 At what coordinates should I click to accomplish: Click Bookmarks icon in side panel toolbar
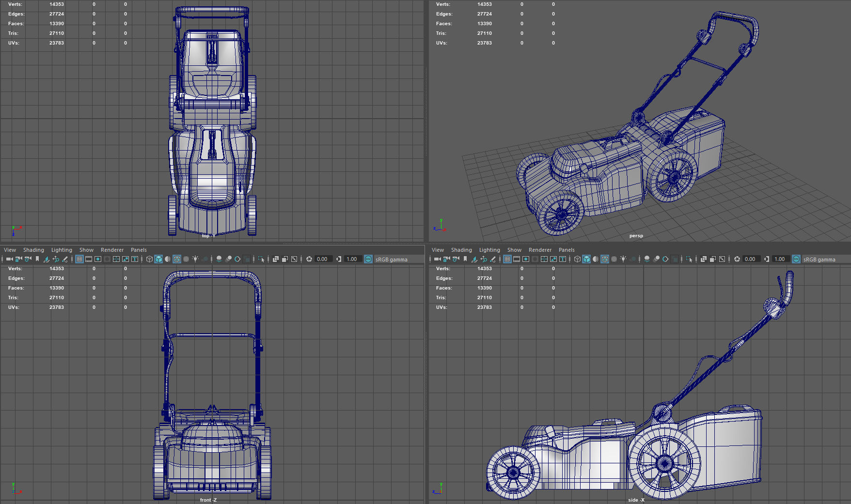click(x=465, y=259)
